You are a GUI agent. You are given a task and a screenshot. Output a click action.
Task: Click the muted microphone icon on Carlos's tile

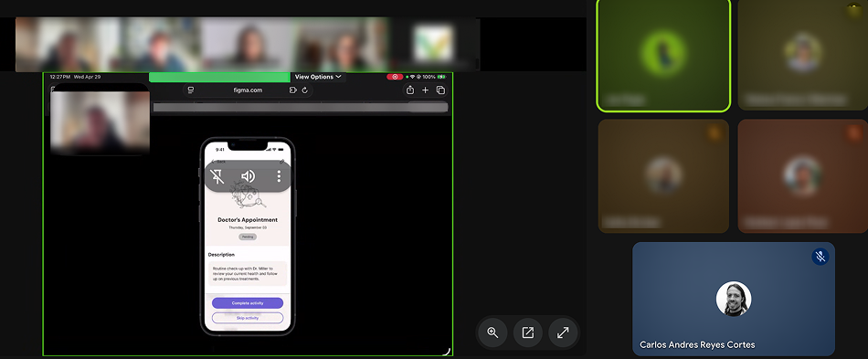click(x=820, y=257)
